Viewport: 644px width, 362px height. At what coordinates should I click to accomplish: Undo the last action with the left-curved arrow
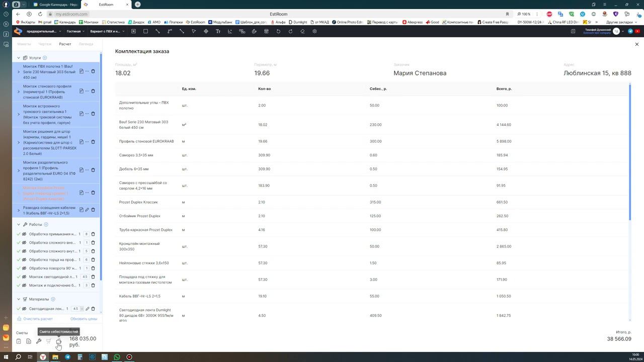pyautogui.click(x=278, y=31)
